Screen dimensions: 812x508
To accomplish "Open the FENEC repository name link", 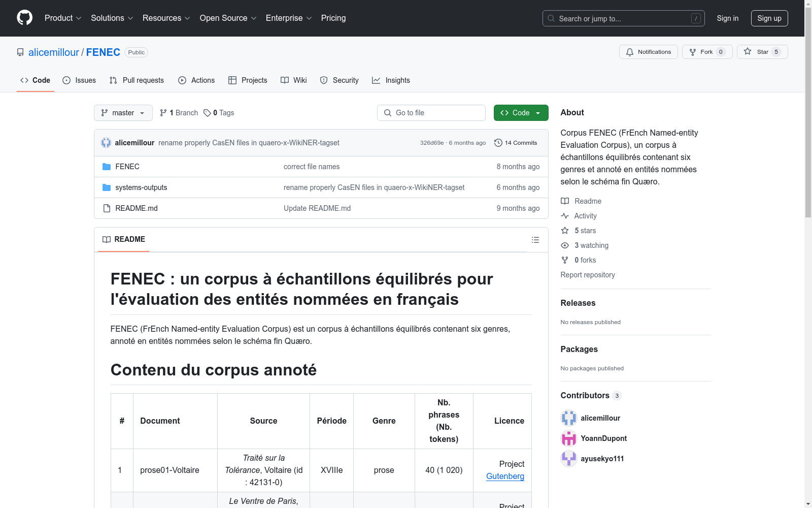I will [103, 52].
